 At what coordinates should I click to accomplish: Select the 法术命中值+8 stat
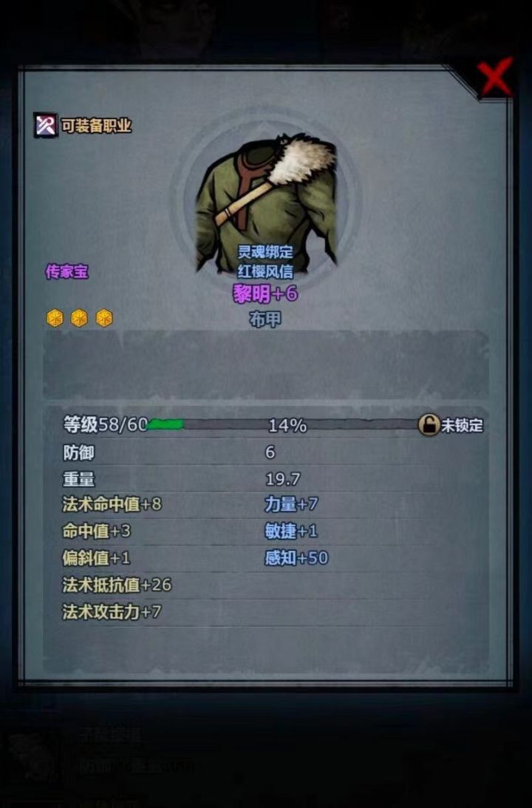click(x=112, y=503)
